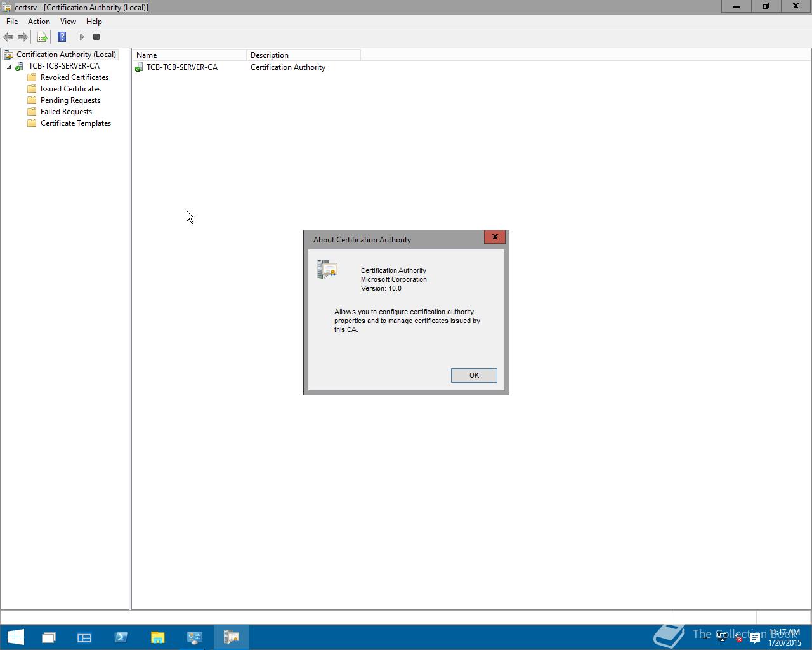Open the View menu
This screenshot has width=812, height=650.
(x=68, y=22)
